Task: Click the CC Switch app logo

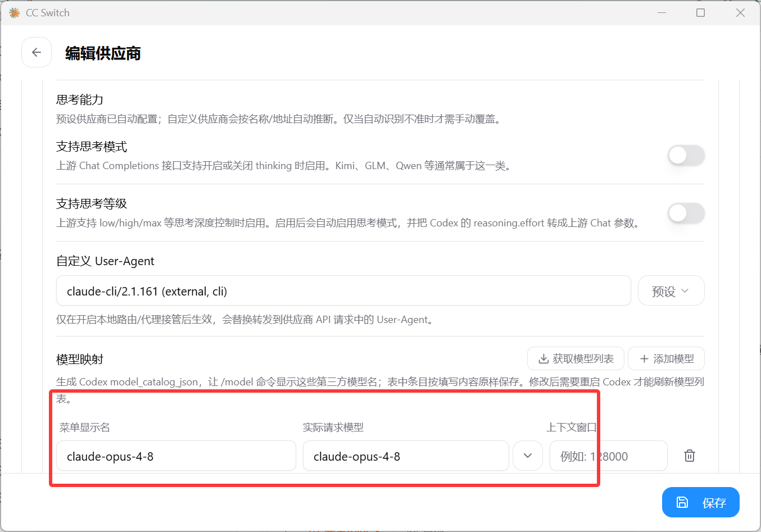Action: click(x=15, y=12)
